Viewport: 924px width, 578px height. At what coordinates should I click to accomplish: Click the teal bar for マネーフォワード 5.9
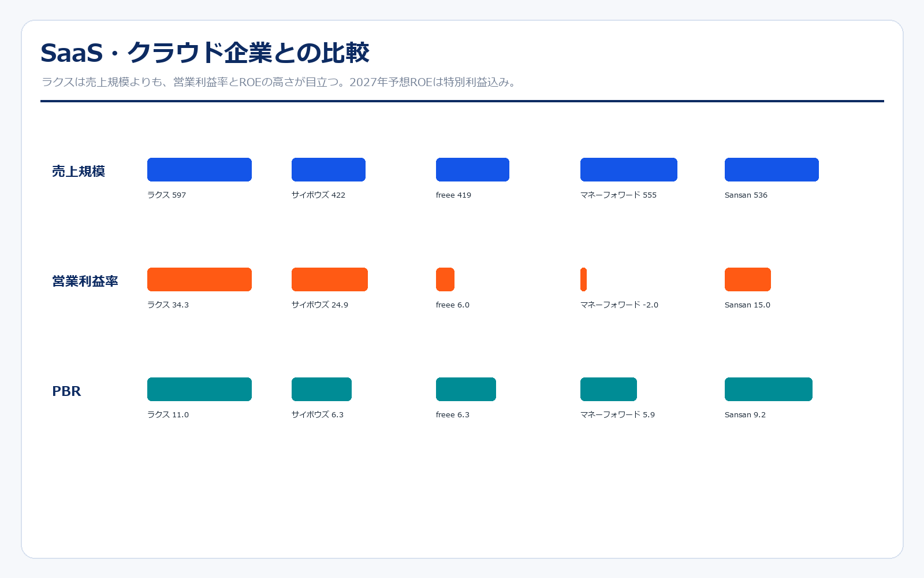point(609,389)
